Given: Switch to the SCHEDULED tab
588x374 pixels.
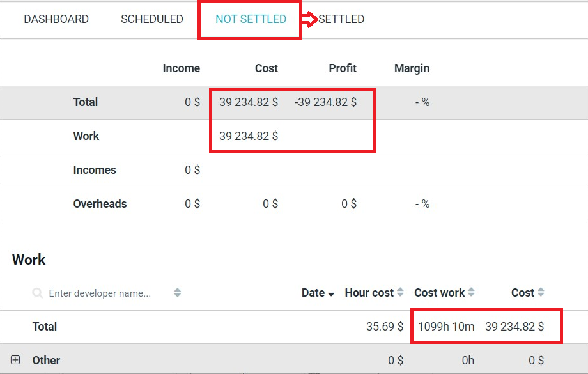Looking at the screenshot, I should click(152, 19).
